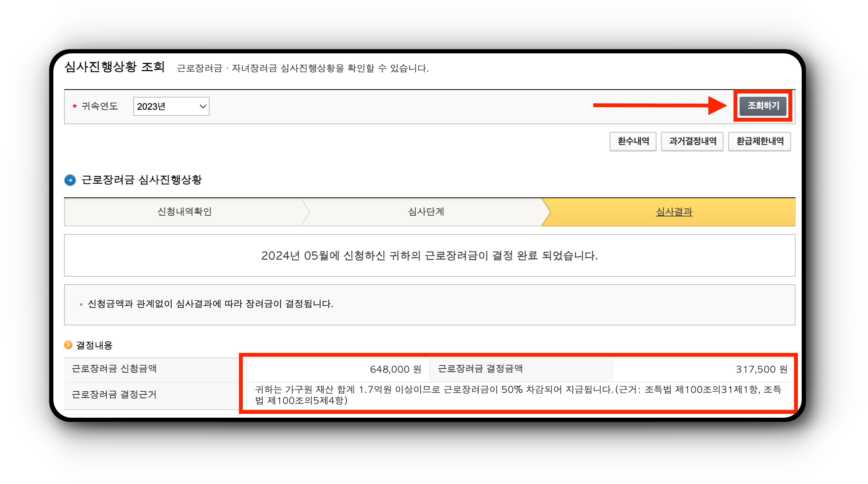Viewport: 868px width, 484px height.
Task: Click the 귀속연도 field label
Action: (100, 106)
